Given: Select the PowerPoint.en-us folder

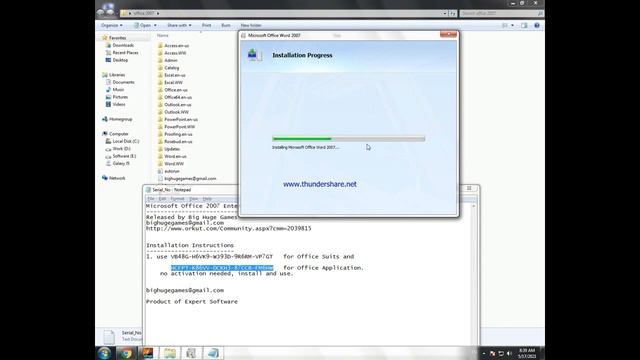Looking at the screenshot, I should (x=181, y=119).
